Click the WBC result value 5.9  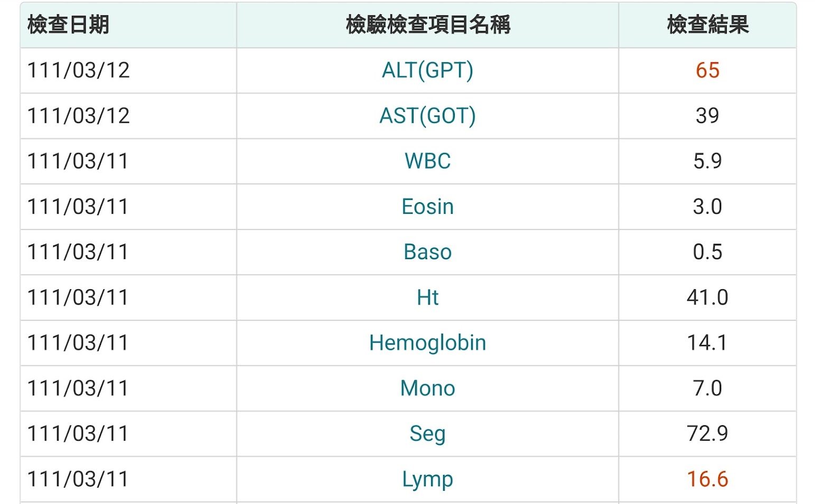tap(707, 161)
